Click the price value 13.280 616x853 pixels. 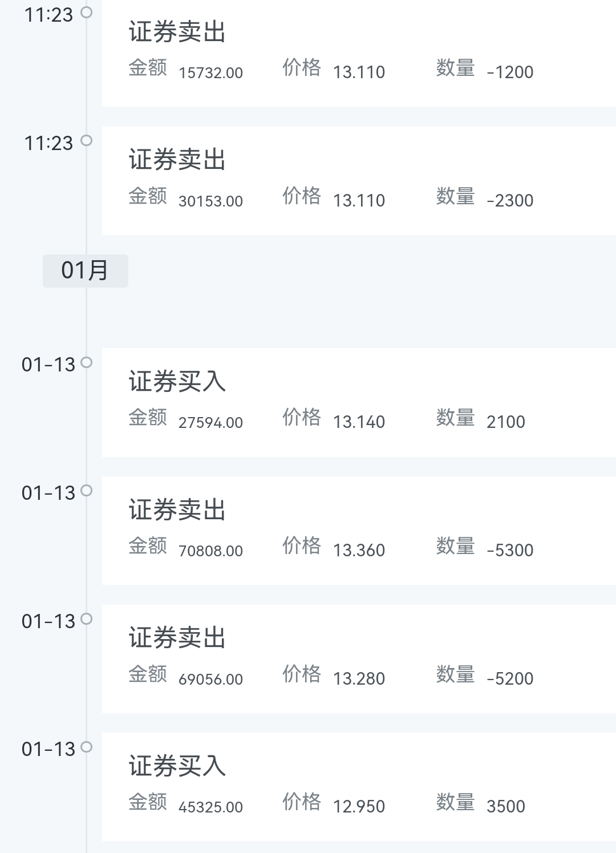coord(359,678)
